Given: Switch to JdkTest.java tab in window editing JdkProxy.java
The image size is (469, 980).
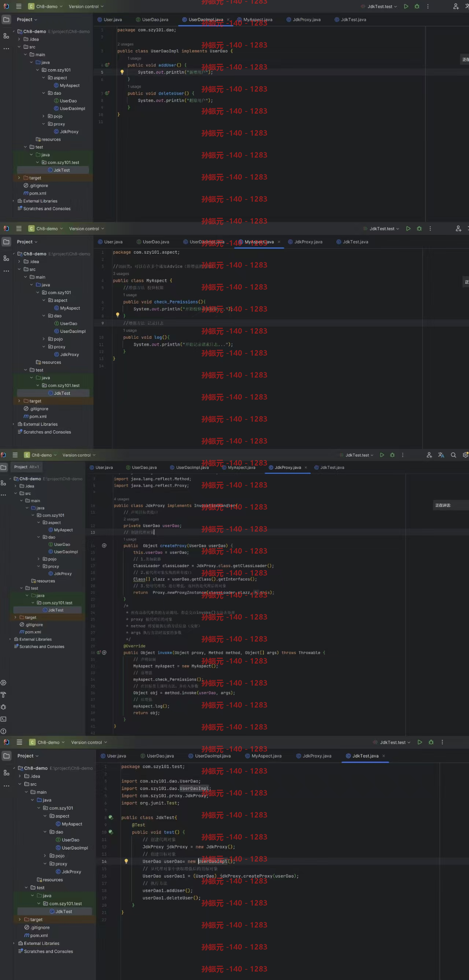Looking at the screenshot, I should pos(329,467).
